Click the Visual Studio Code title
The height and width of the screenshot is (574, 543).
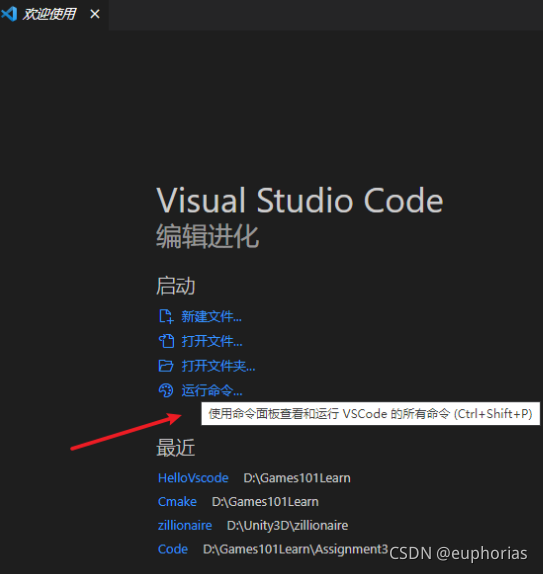(x=300, y=200)
